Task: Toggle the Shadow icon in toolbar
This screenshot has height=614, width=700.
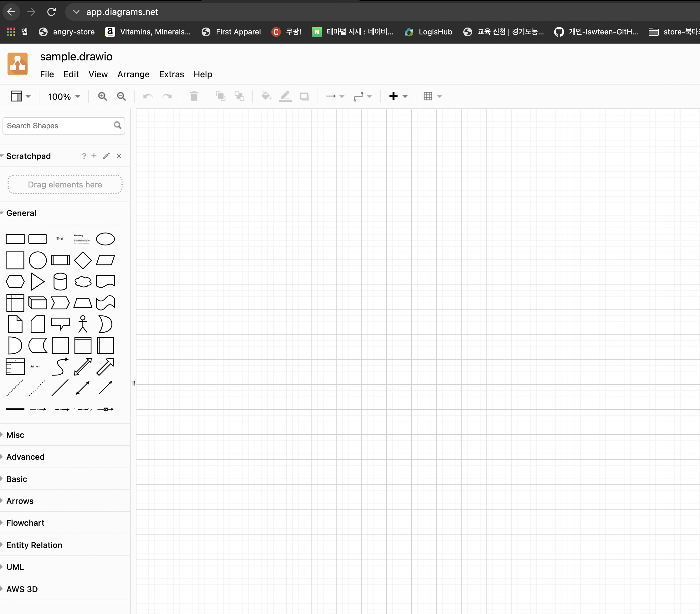Action: (x=304, y=96)
